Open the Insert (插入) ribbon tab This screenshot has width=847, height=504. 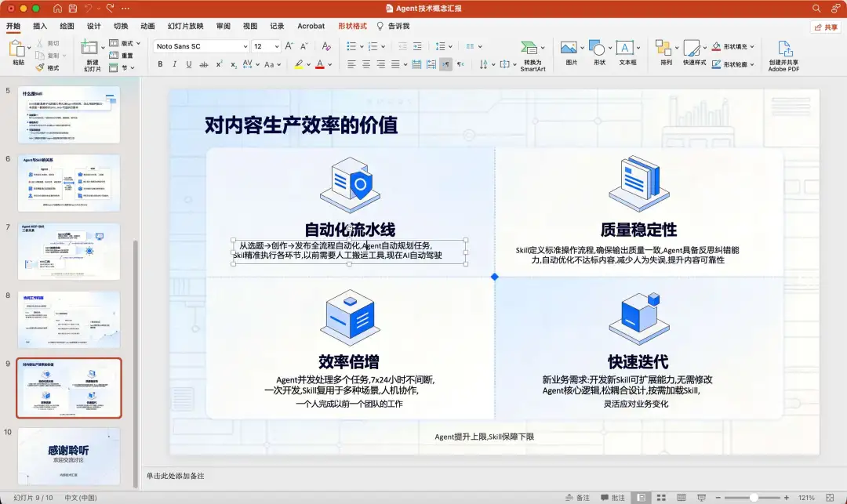[x=40, y=26]
